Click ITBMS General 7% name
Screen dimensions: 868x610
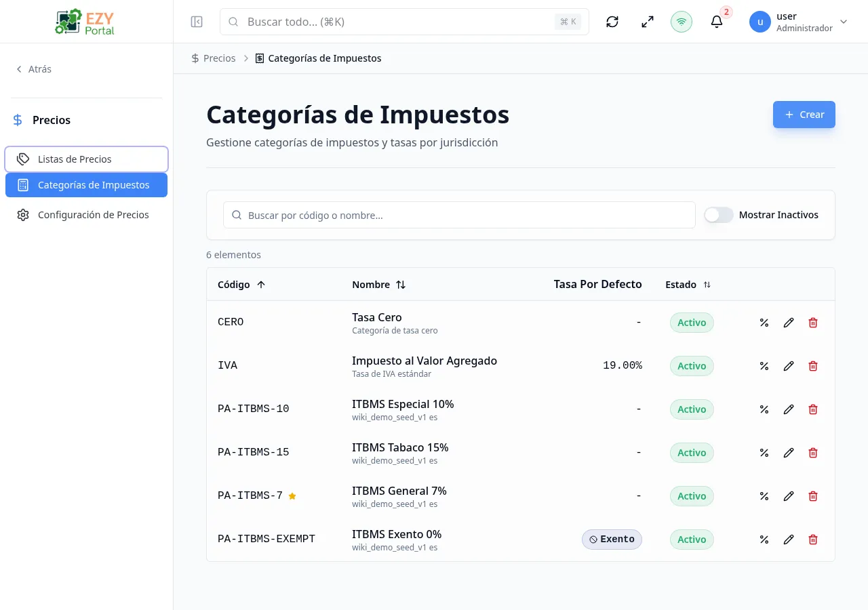(399, 491)
